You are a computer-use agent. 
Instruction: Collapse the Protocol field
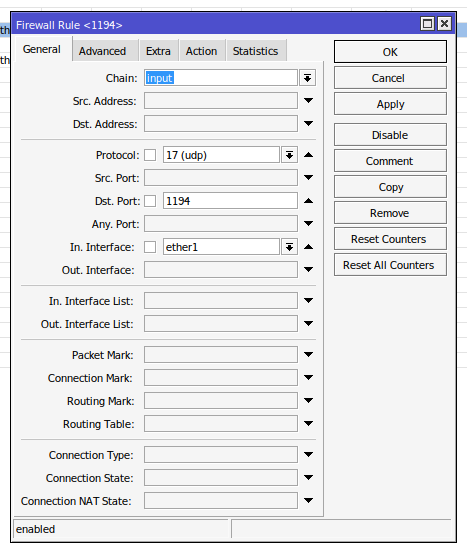tap(309, 155)
